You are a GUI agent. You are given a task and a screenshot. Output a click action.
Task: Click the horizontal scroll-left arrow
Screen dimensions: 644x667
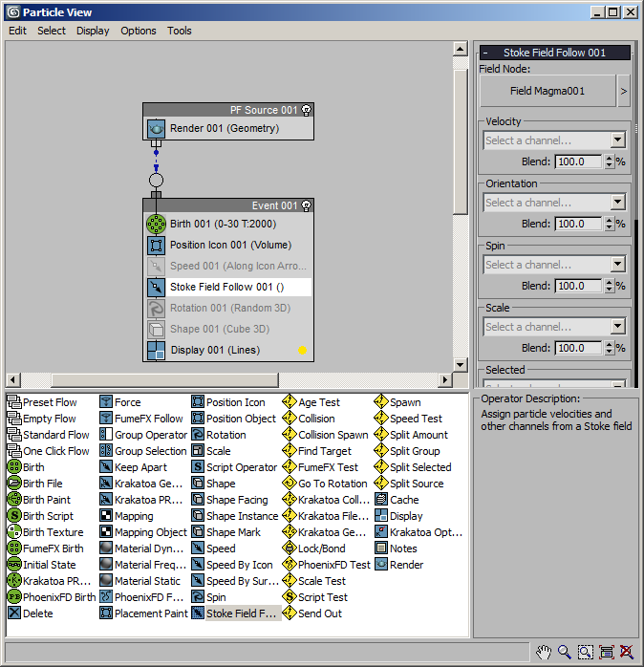pyautogui.click(x=13, y=380)
